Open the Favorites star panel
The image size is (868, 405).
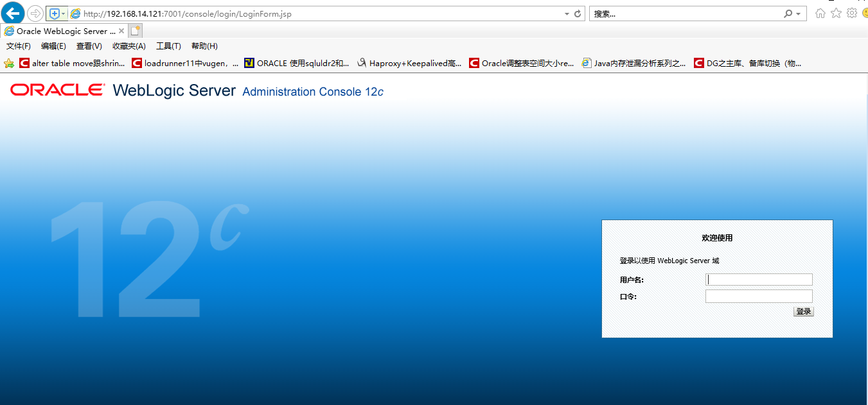(x=836, y=13)
